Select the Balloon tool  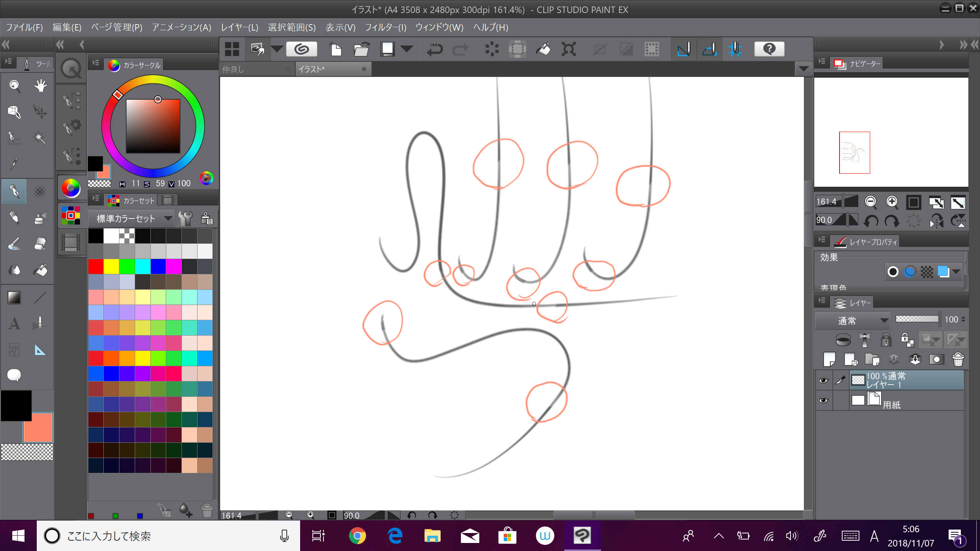pyautogui.click(x=14, y=375)
